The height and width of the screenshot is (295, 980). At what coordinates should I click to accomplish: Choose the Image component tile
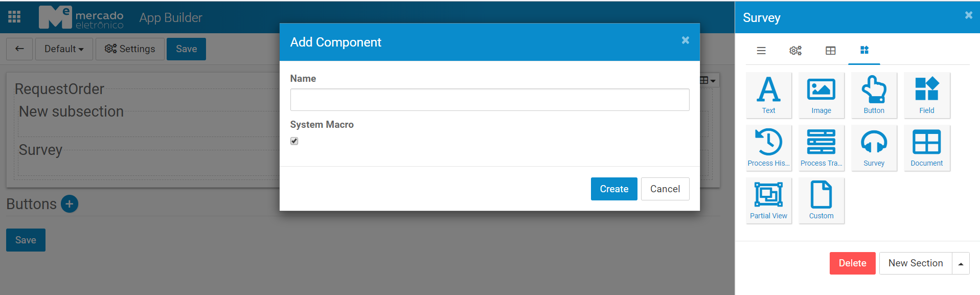pos(821,95)
